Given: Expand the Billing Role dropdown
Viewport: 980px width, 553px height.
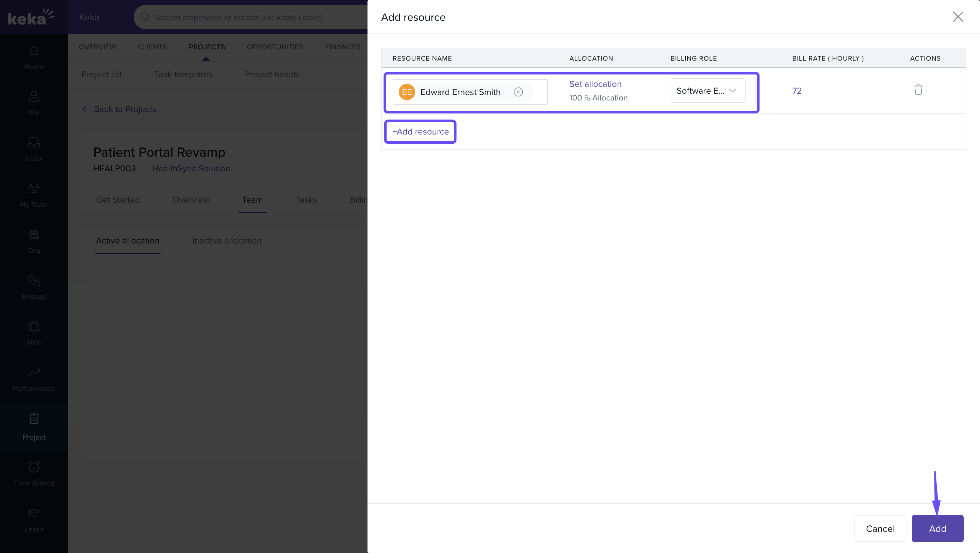Looking at the screenshot, I should coord(707,91).
